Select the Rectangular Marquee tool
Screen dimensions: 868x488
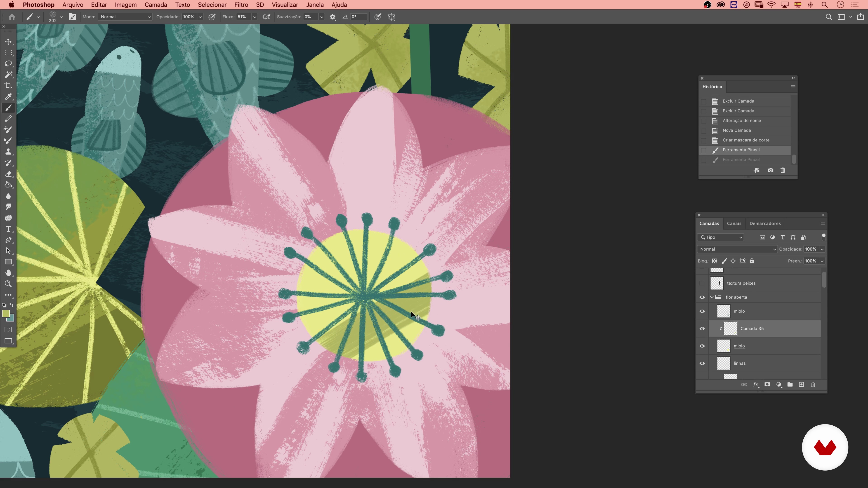8,53
